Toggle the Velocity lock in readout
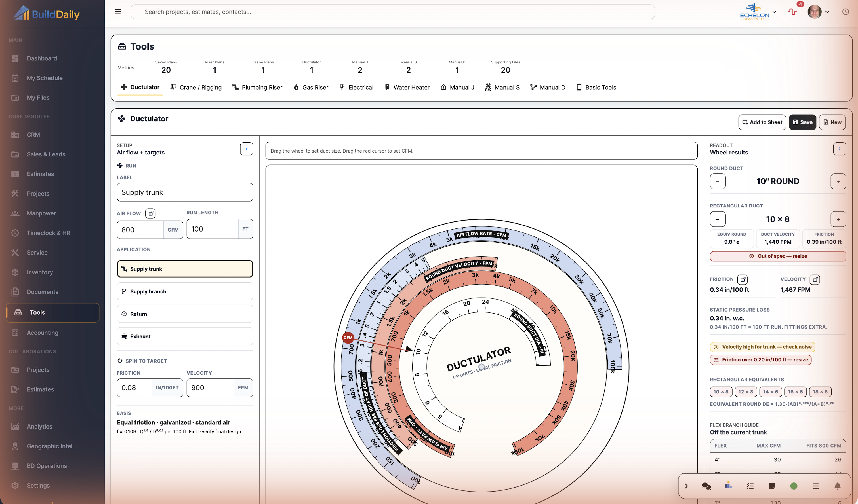This screenshot has width=858, height=504. click(x=814, y=279)
